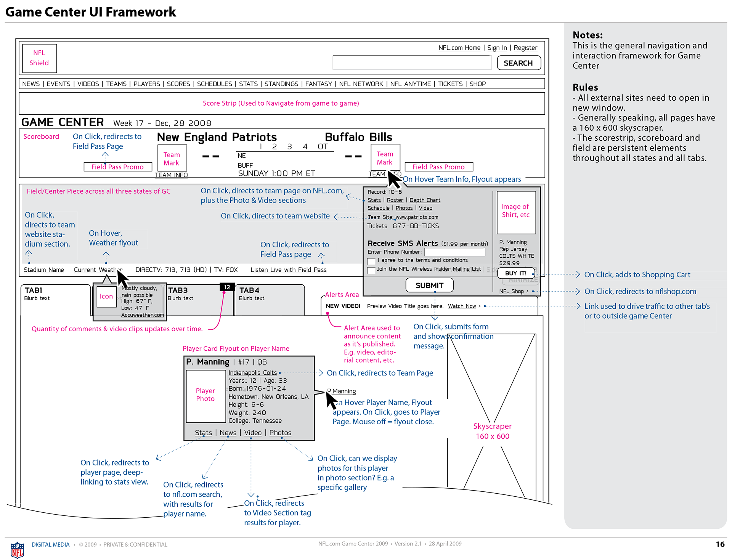Image resolution: width=732 pixels, height=560 pixels.
Task: Open the STATS navigation item
Action: pyautogui.click(x=248, y=84)
